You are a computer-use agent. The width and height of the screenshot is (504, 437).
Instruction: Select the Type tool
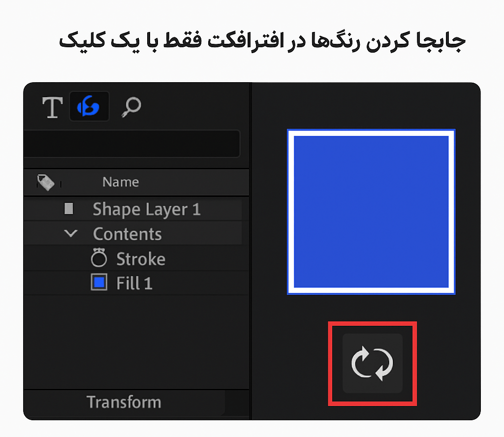point(52,107)
